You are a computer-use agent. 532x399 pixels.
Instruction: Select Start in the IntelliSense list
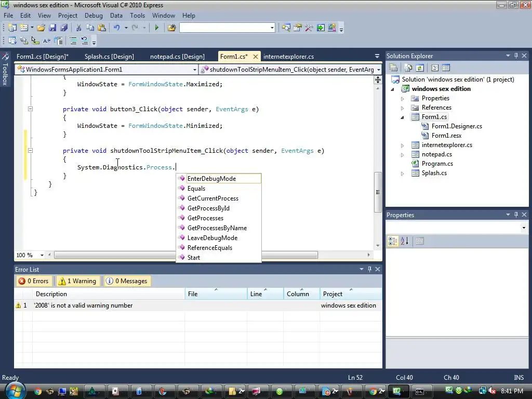pos(219,258)
